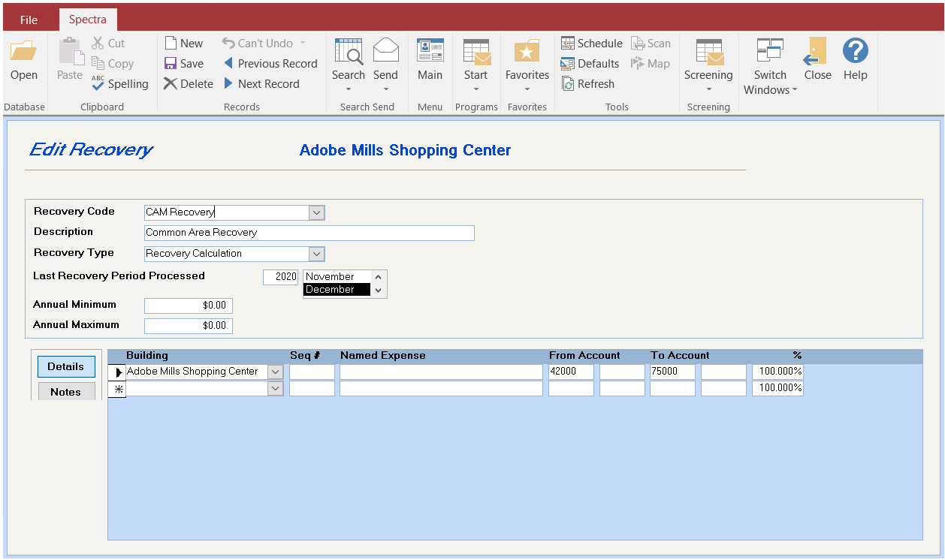The image size is (945, 560).
Task: Select the Spectra ribbon tab
Action: (x=88, y=20)
